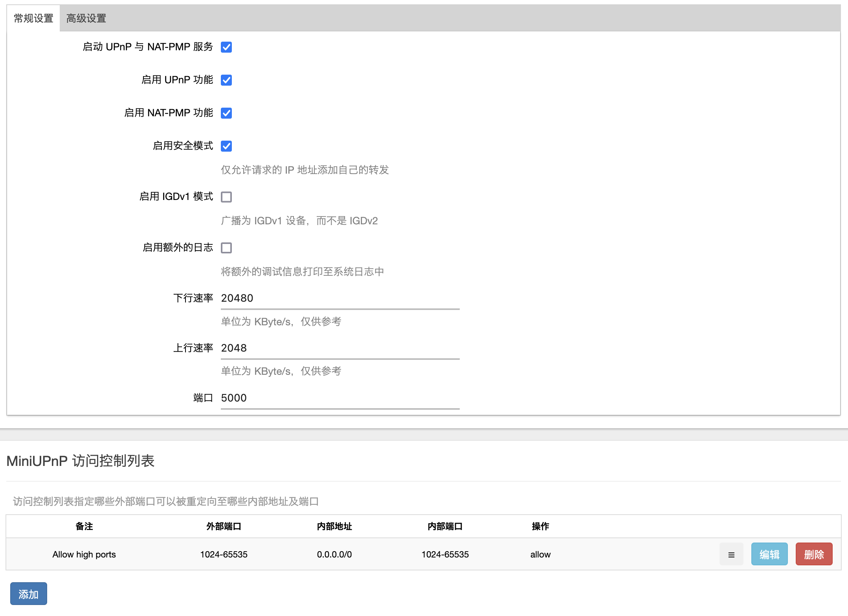Focus the 上行速率 input showing 2048
The width and height of the screenshot is (848, 616).
coord(340,348)
